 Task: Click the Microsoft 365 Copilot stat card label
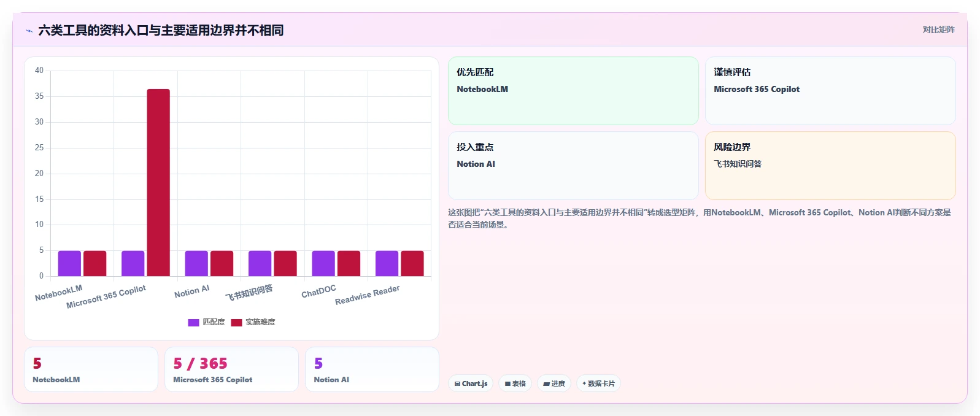pos(213,380)
